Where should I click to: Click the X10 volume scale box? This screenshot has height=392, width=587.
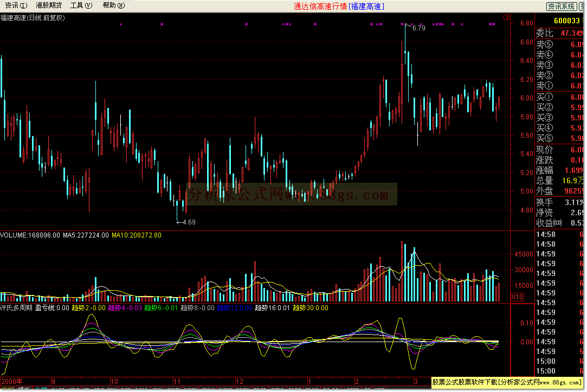coord(518,297)
